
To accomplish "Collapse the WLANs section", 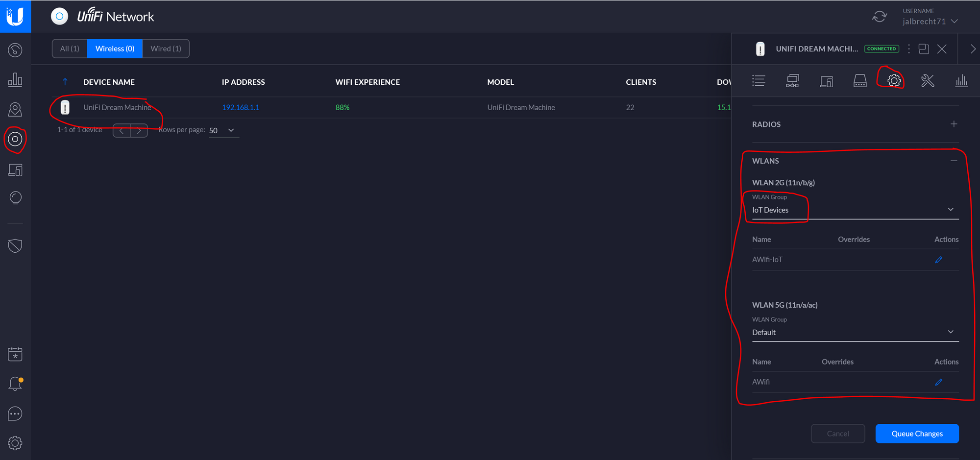I will tap(954, 161).
